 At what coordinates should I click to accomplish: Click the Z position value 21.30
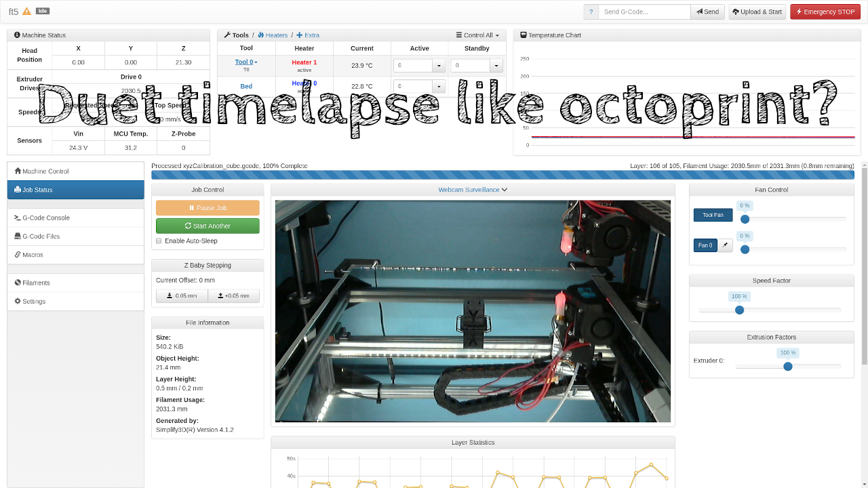[183, 62]
